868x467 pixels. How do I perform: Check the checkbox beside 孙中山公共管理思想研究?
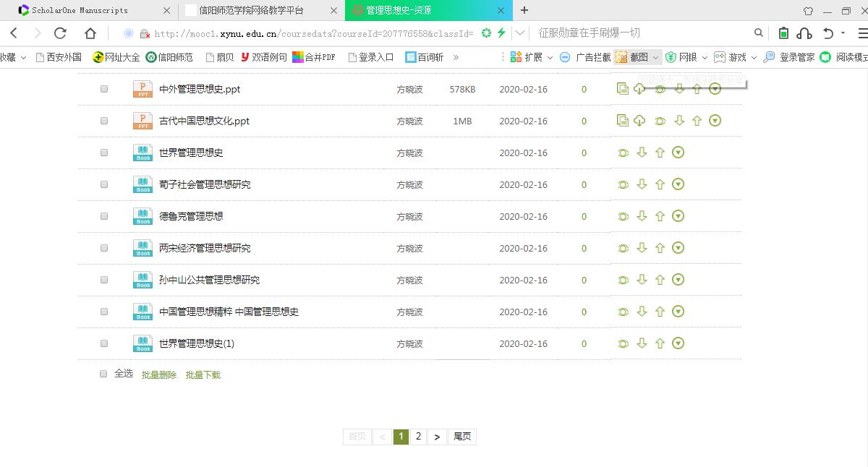(x=103, y=280)
